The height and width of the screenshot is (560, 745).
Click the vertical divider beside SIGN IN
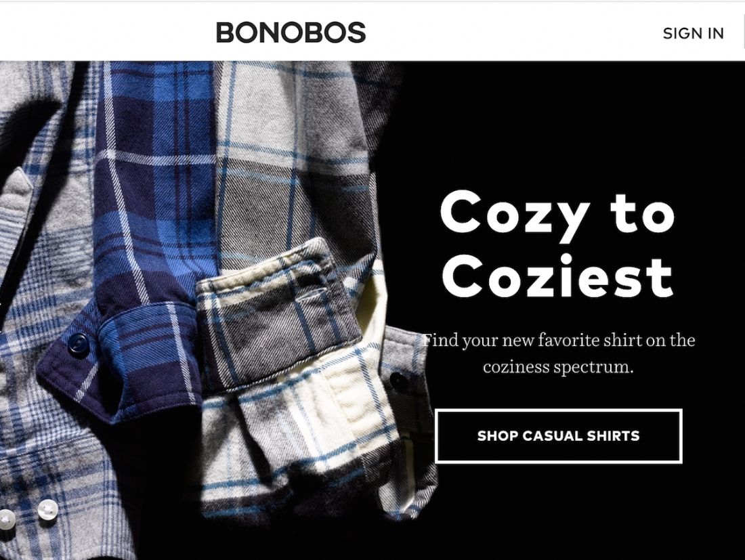pyautogui.click(x=744, y=33)
